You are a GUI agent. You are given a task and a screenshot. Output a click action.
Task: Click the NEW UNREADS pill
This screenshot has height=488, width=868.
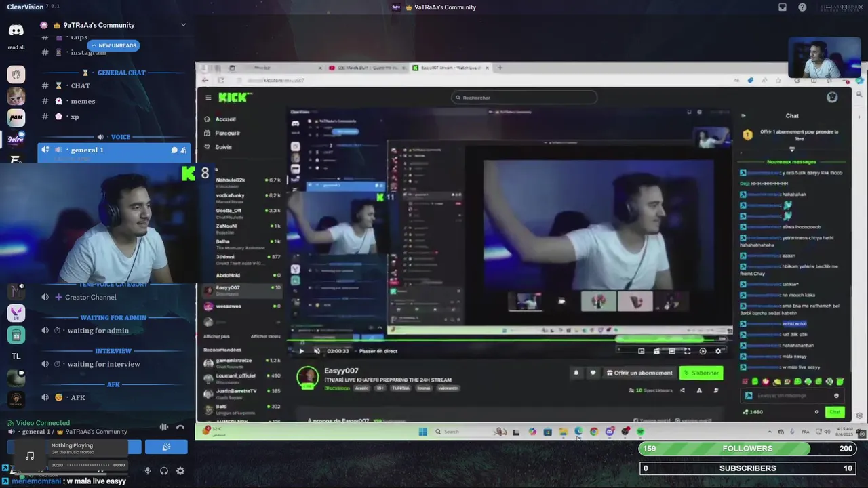click(x=113, y=45)
